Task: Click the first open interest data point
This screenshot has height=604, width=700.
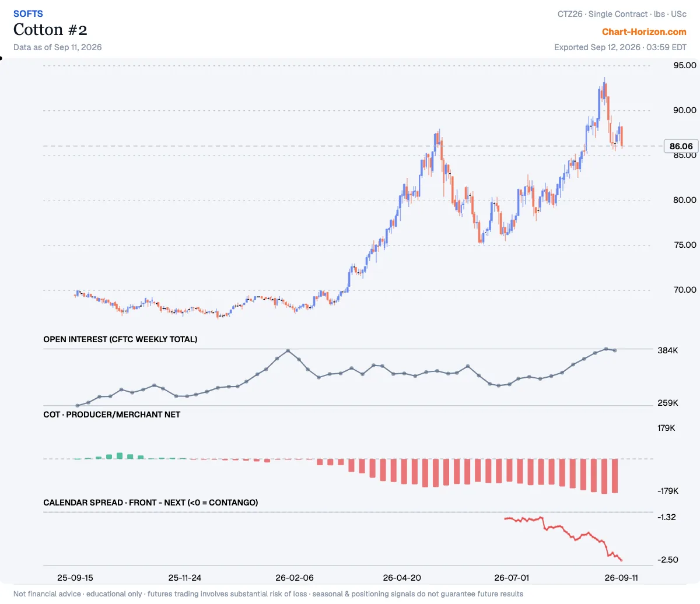Action: (78, 405)
